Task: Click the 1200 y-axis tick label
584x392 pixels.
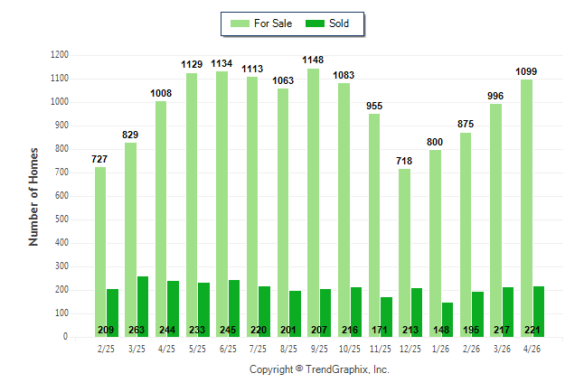Action: [60, 55]
